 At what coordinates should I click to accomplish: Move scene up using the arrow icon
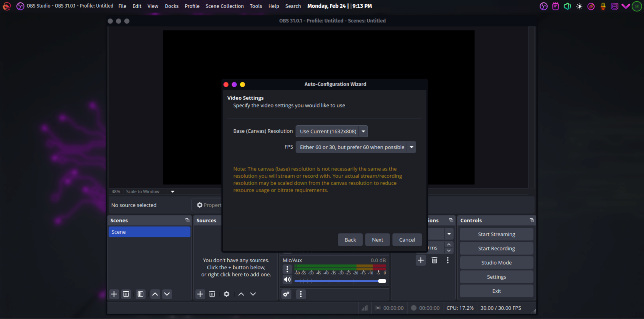click(155, 294)
